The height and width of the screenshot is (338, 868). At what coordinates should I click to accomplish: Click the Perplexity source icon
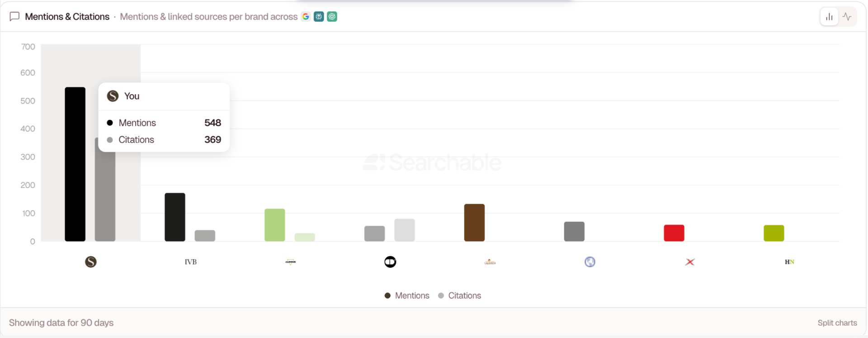pyautogui.click(x=319, y=17)
